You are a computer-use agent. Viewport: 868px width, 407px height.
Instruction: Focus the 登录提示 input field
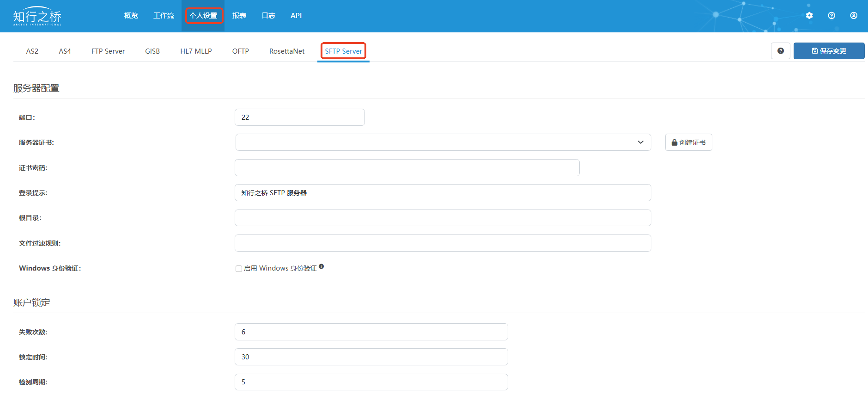coord(443,193)
